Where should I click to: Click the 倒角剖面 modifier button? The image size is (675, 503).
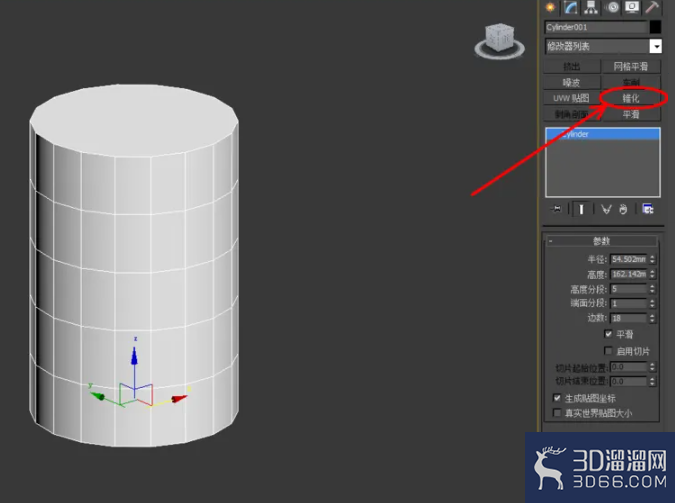tap(572, 114)
